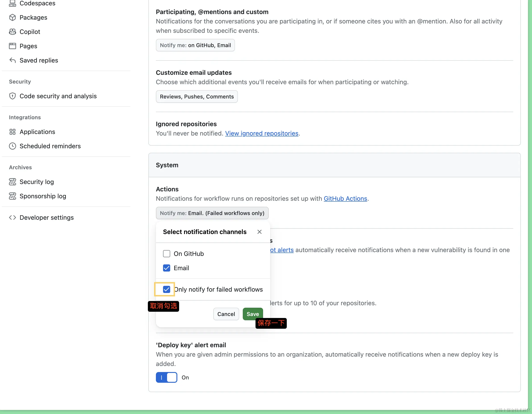Image resolution: width=532 pixels, height=414 pixels.
Task: Click the Applications grid icon
Action: (x=13, y=132)
